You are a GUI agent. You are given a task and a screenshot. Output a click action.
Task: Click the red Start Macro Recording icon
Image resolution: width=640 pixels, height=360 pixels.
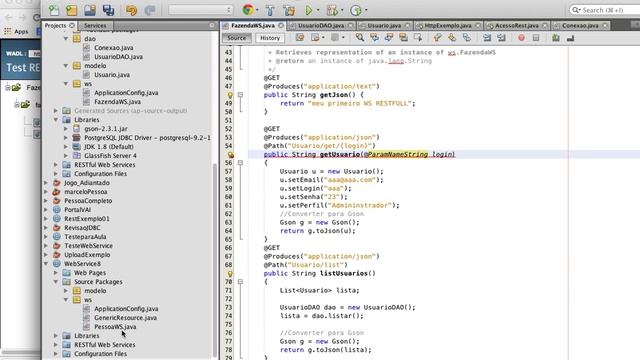click(x=521, y=38)
